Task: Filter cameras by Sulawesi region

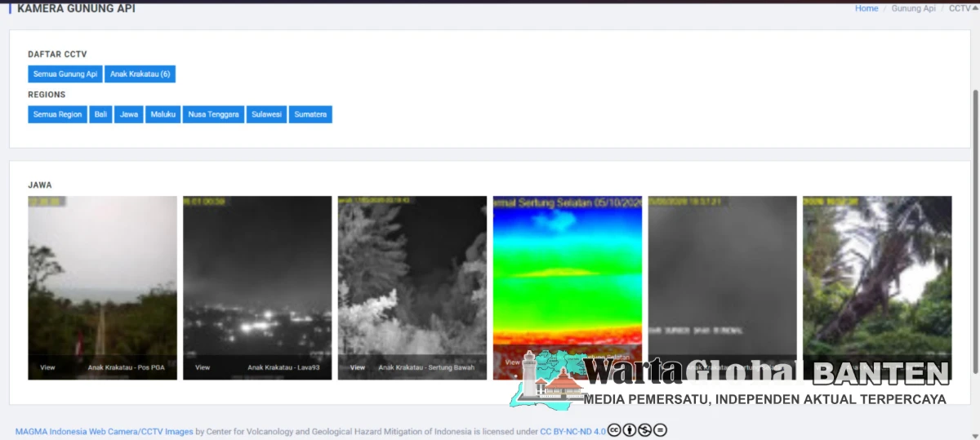Action: tap(266, 114)
